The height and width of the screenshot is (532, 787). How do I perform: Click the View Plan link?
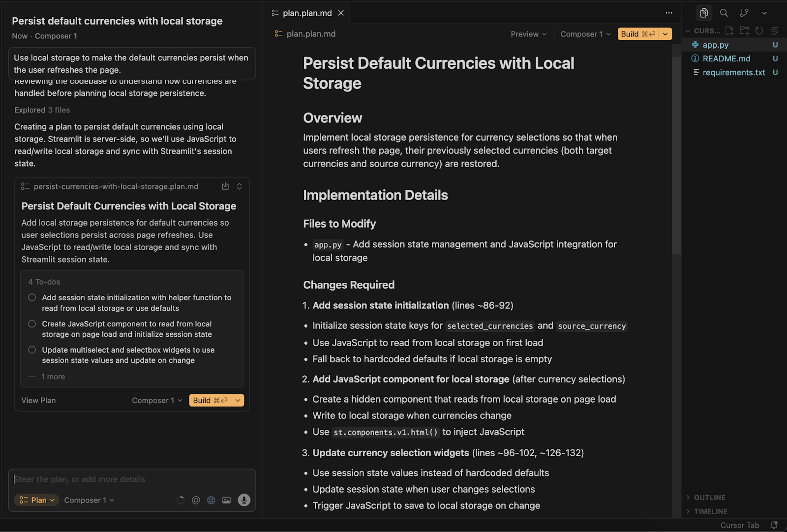(x=38, y=400)
